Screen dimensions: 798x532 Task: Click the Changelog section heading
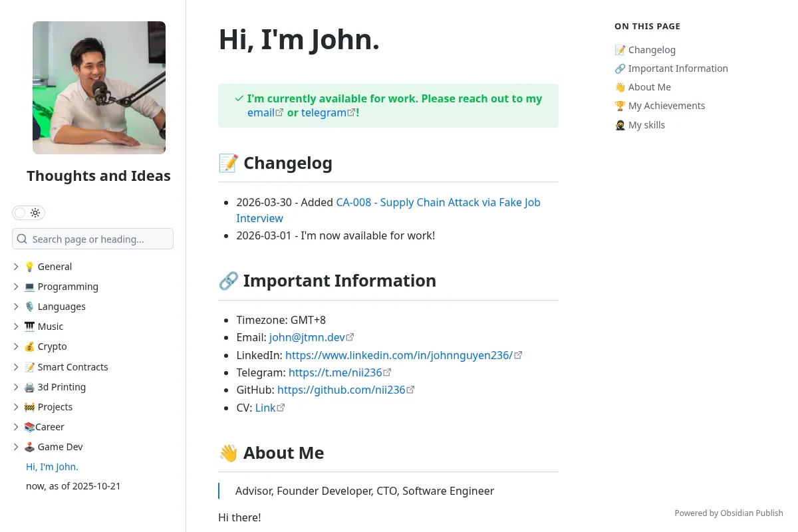point(275,163)
